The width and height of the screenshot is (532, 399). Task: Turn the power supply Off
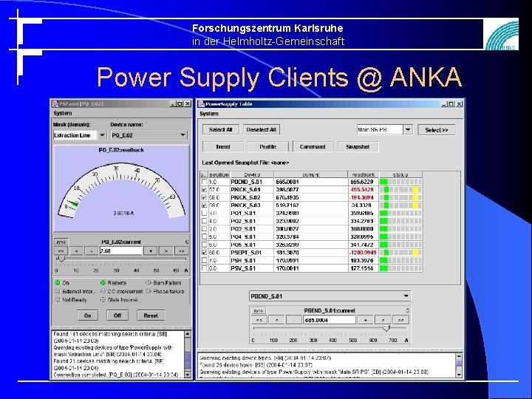click(x=117, y=316)
